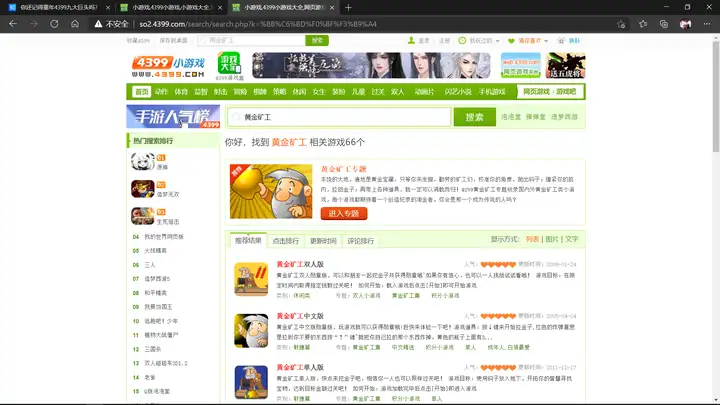The image size is (720, 405).
Task: Switch to the 更新时间 tab
Action: (323, 241)
